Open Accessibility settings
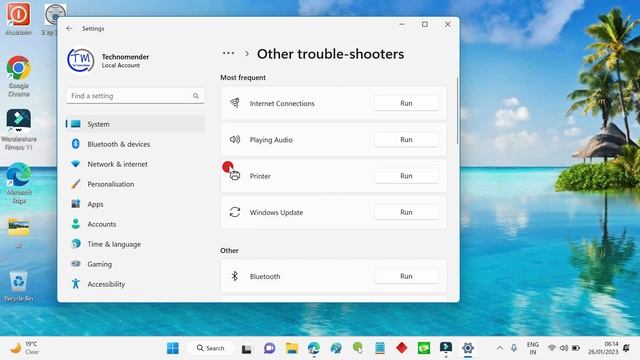This screenshot has height=360, width=640. [135, 284]
